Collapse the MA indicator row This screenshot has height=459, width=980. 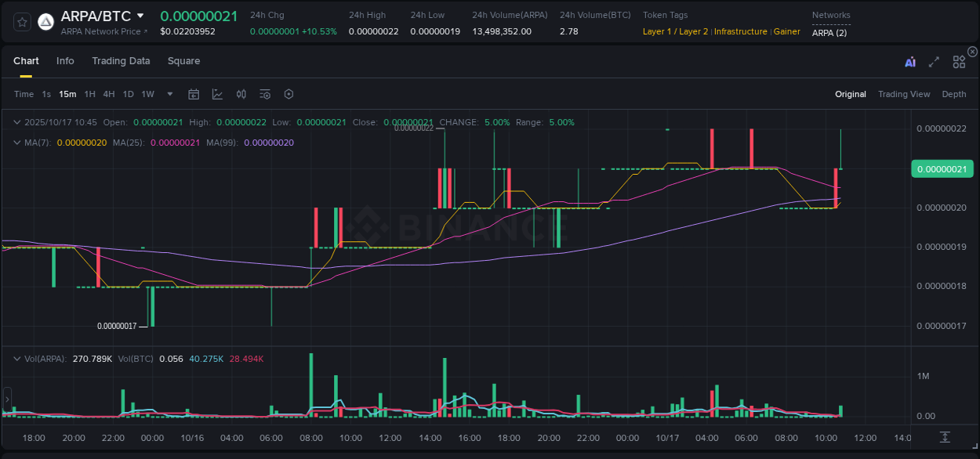coord(16,143)
